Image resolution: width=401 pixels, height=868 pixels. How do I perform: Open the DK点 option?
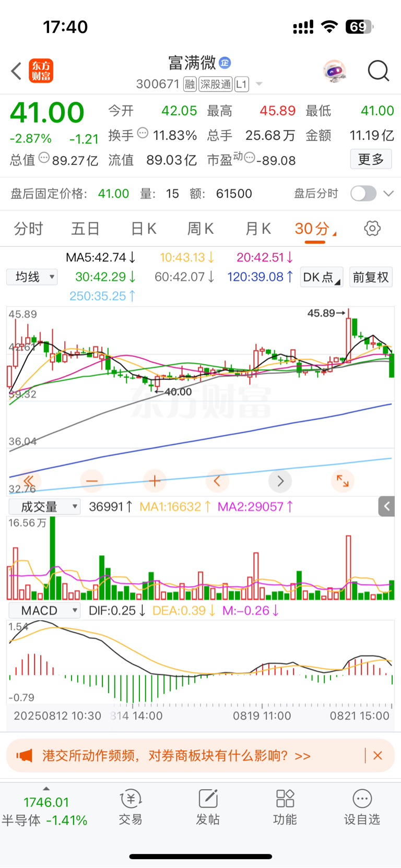pyautogui.click(x=322, y=277)
